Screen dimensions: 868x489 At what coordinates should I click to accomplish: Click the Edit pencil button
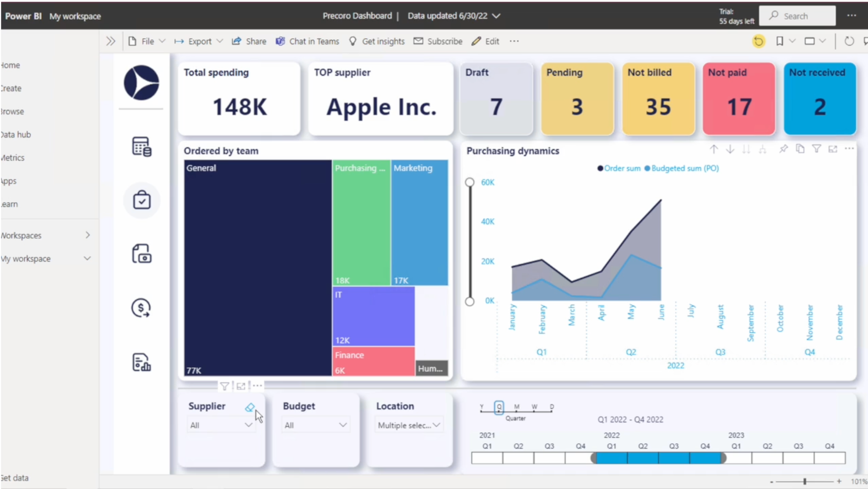point(485,41)
